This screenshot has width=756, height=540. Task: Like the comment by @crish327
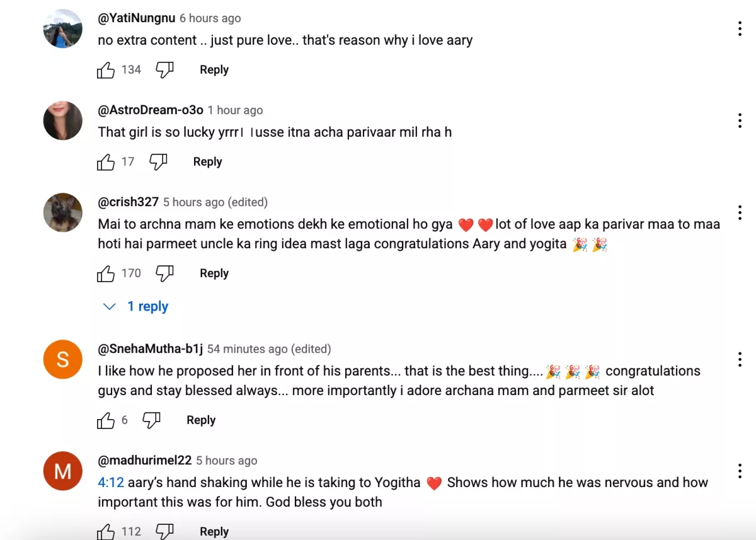tap(106, 273)
